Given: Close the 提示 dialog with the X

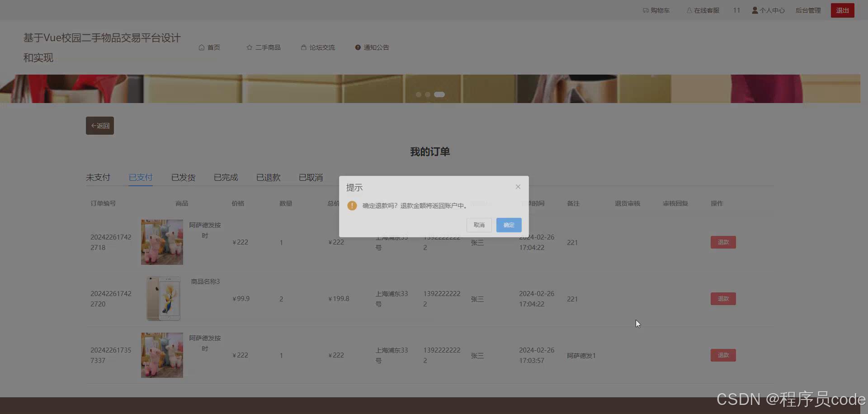Looking at the screenshot, I should tap(518, 187).
